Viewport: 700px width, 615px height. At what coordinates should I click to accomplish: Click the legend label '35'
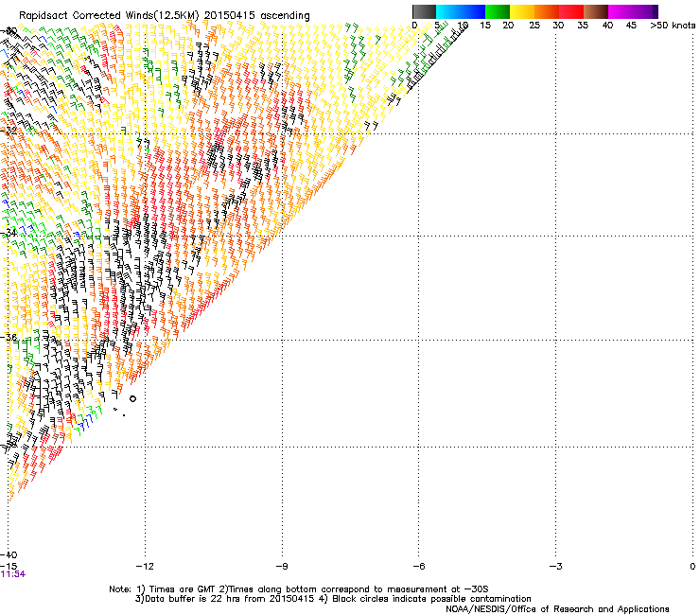coord(583,26)
